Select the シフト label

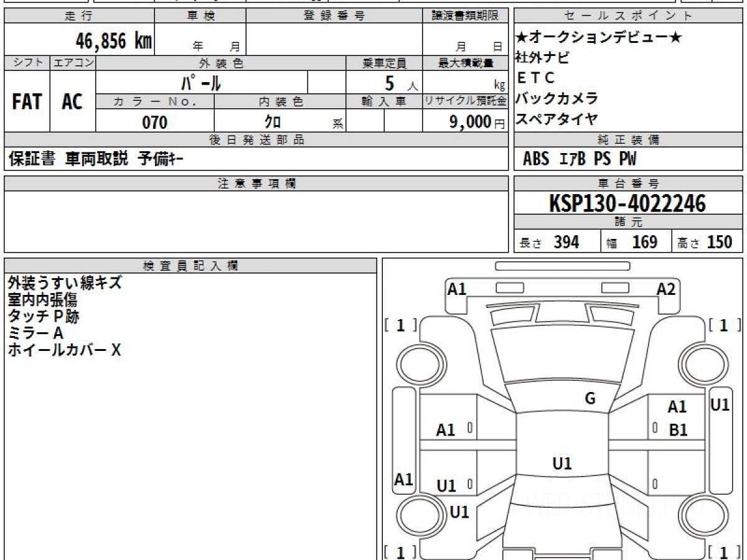(x=27, y=63)
